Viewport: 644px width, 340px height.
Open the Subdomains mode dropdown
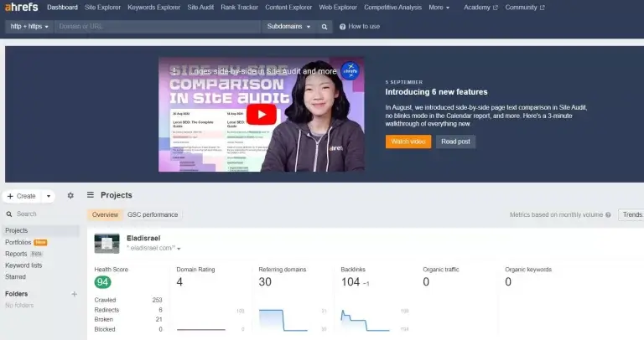click(x=288, y=26)
